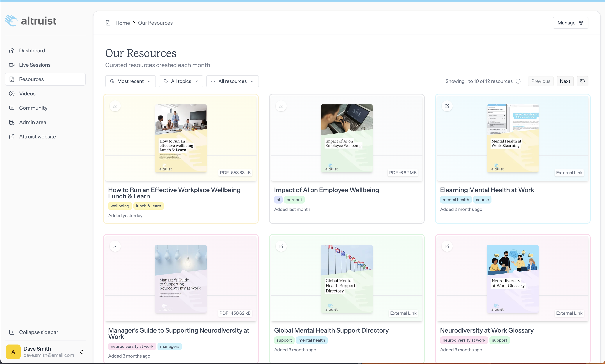Expand the user account switcher chevrons

[x=82, y=352]
